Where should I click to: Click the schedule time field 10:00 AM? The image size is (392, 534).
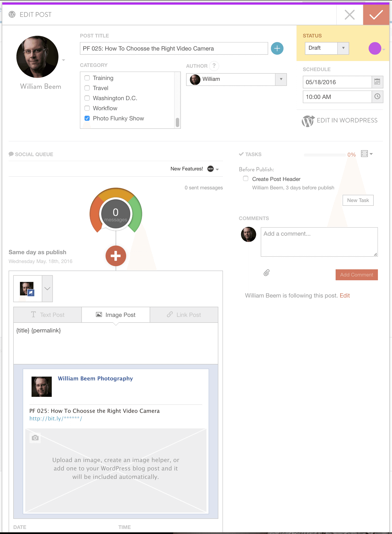tap(337, 97)
